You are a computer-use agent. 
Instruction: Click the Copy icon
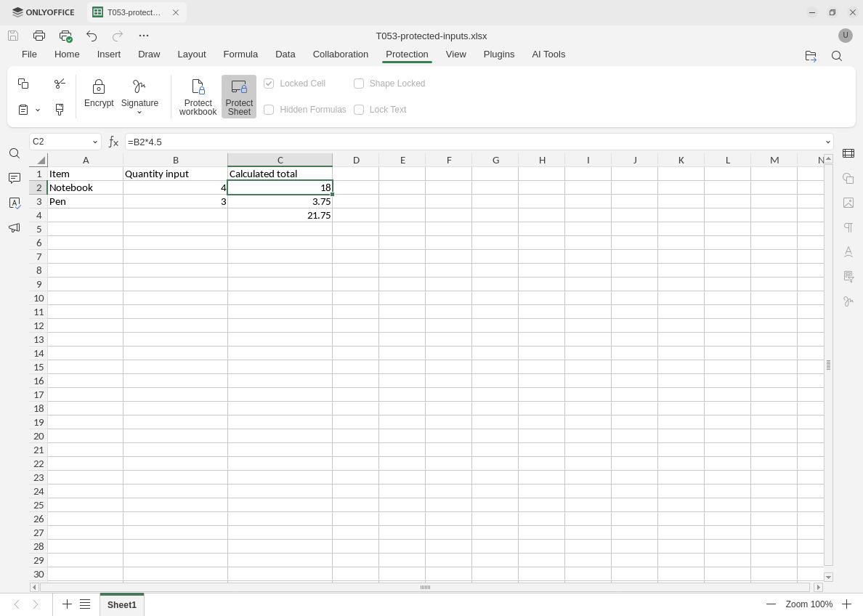(x=23, y=83)
